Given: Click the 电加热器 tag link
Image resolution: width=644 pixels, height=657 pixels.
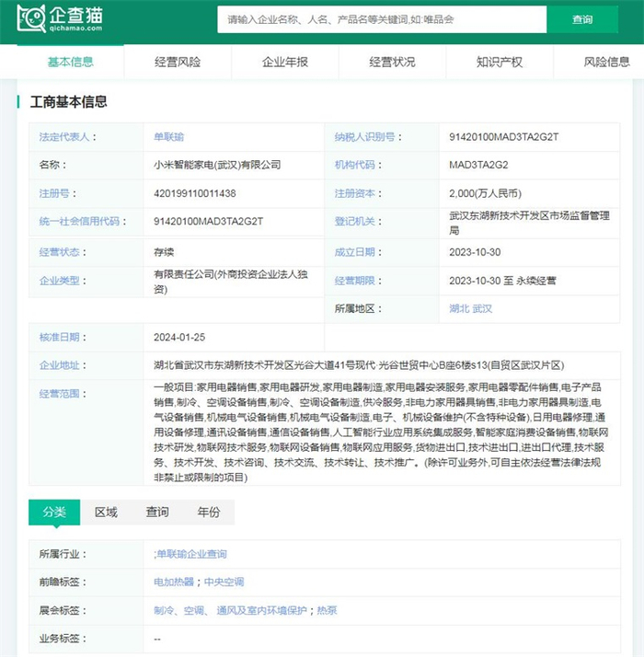Looking at the screenshot, I should pos(174,582).
